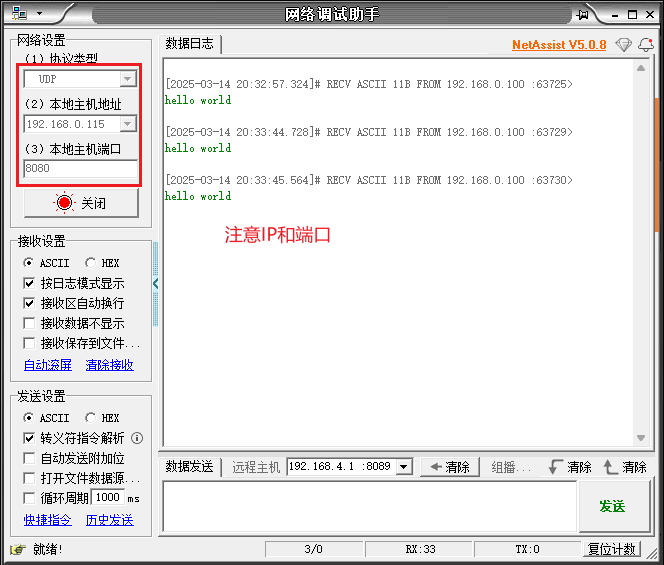Click the 组播 multicast button
664x565 pixels.
click(x=510, y=467)
